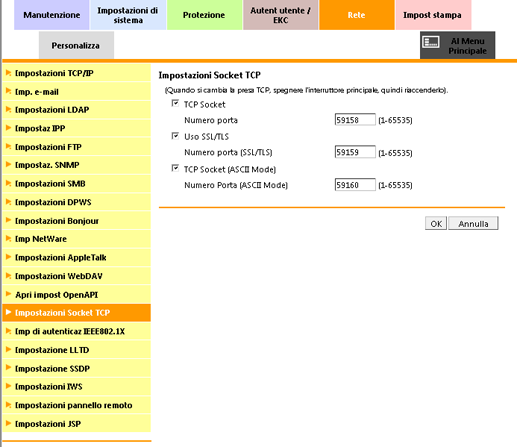Screen dimensions: 517x447
Task: Select Impostazioni SMB entry
Action: 76,184
